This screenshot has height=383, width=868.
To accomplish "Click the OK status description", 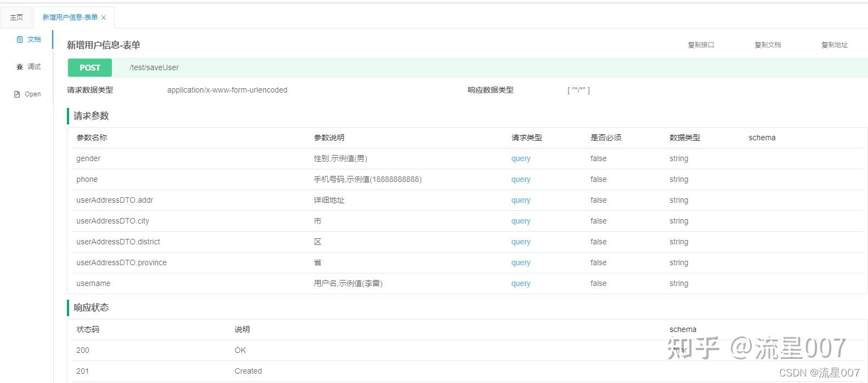I will (240, 350).
